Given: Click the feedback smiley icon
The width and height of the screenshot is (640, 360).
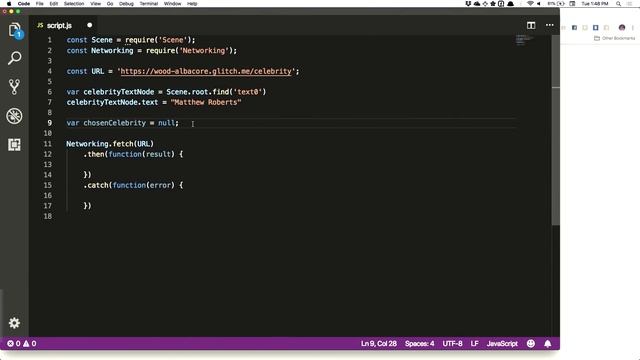Looking at the screenshot, I should (531, 344).
